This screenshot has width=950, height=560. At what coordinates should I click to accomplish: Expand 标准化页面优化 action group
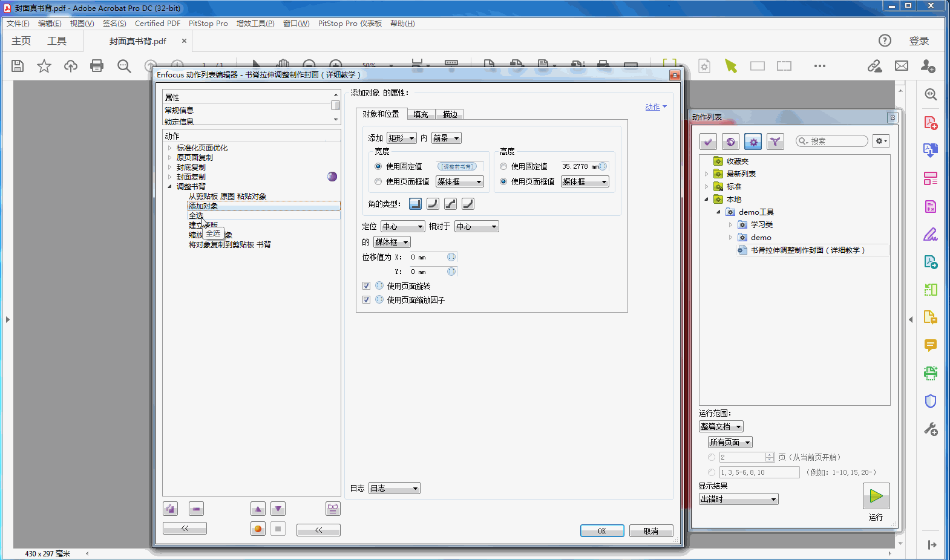(x=169, y=148)
